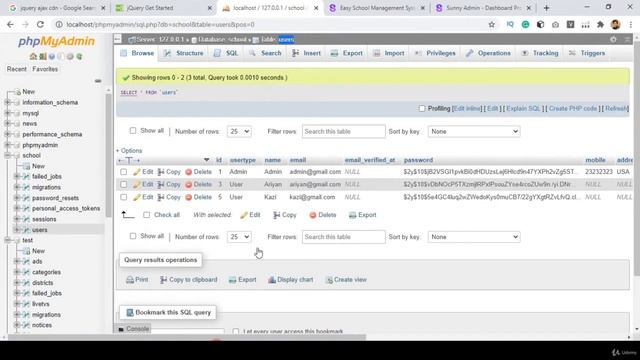Click main page vertical scrollbar
This screenshot has height=360, width=640.
(x=637, y=157)
